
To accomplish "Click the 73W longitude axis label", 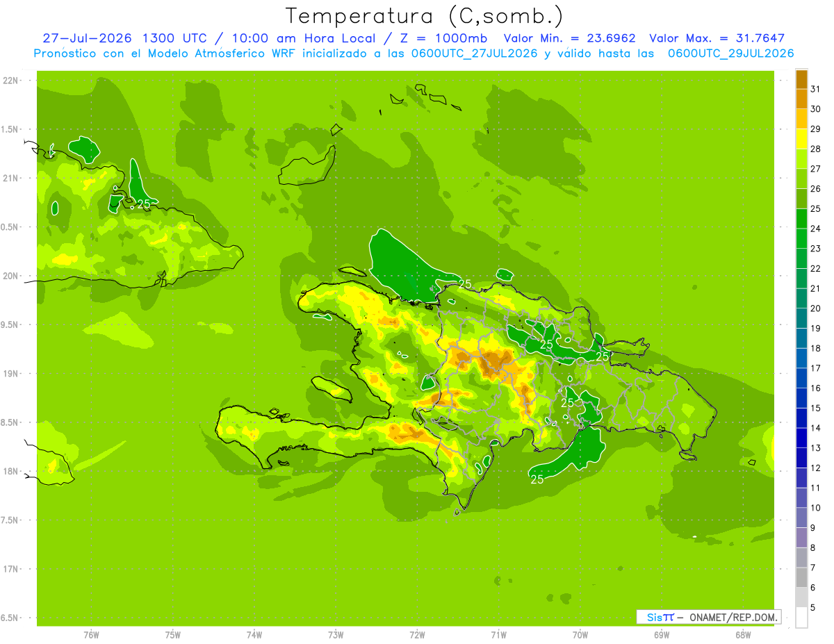I will click(336, 634).
